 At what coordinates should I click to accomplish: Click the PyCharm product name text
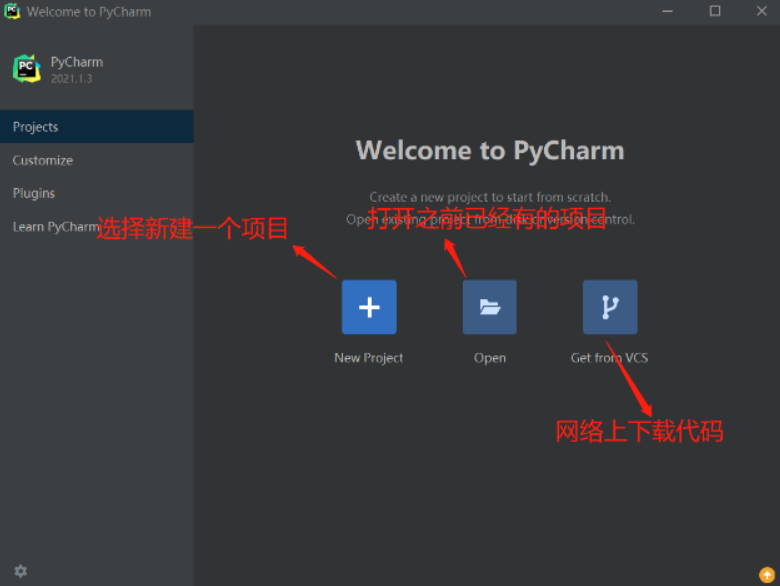click(x=77, y=62)
